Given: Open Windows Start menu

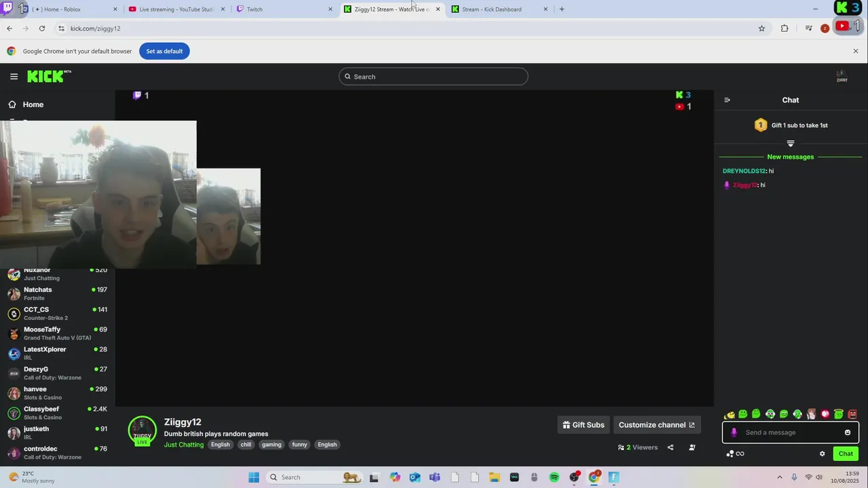Looking at the screenshot, I should click(x=254, y=477).
